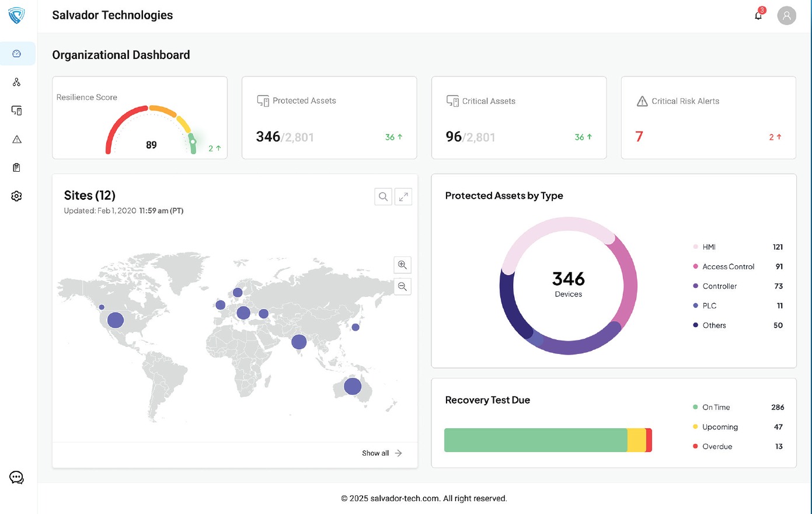Expand the Sites map to fullscreen
Screen dimensions: 812x514
click(403, 197)
